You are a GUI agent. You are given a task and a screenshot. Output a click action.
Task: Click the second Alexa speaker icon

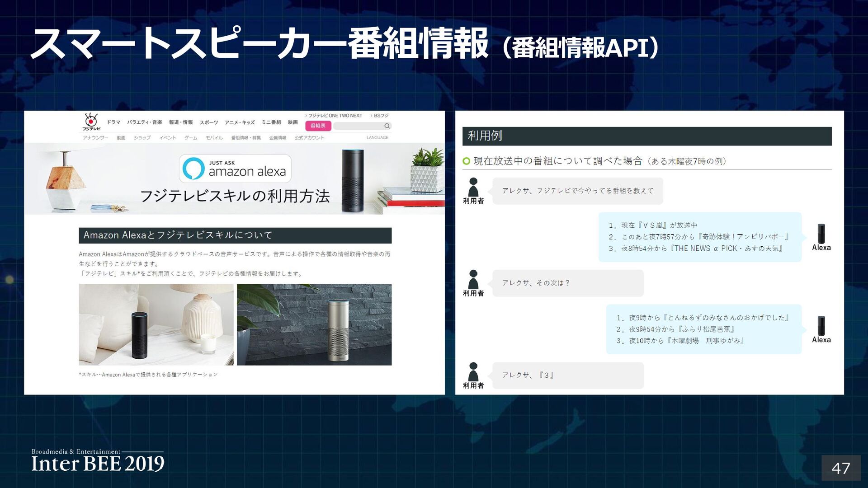pos(821,326)
